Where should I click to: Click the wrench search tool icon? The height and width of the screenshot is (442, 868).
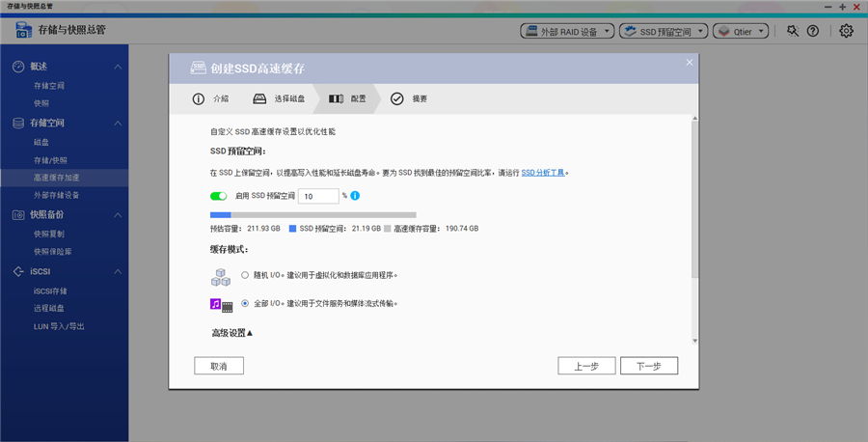point(793,31)
